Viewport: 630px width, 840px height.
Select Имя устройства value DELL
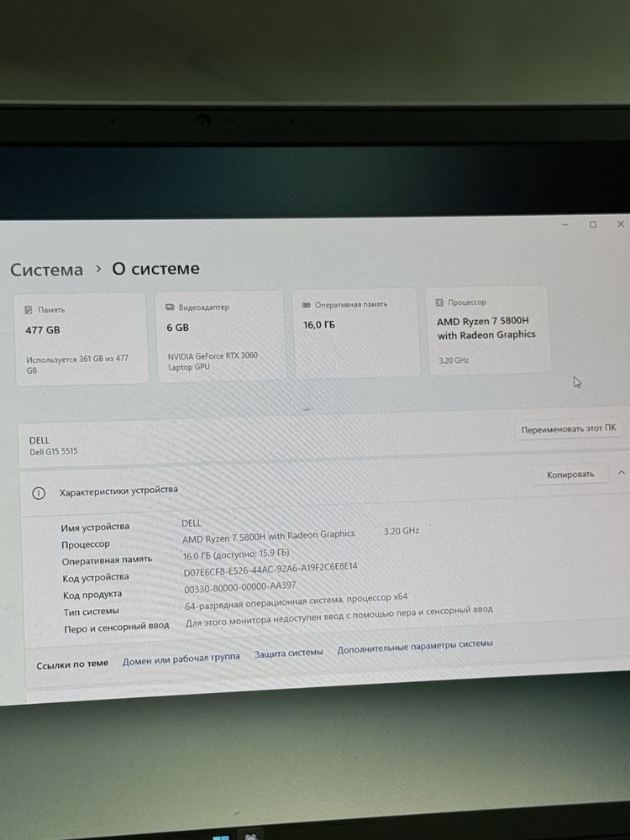192,522
